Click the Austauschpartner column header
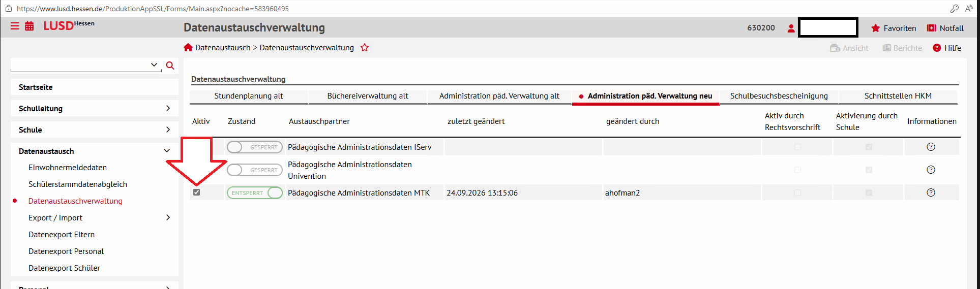Image resolution: width=980 pixels, height=289 pixels. [x=319, y=121]
